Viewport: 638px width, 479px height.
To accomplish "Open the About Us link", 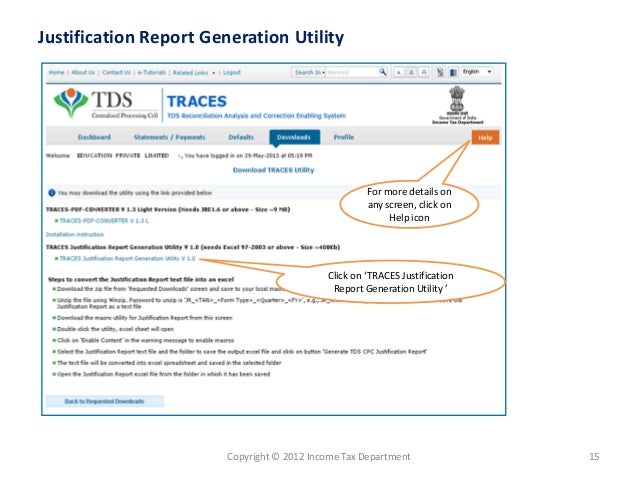I will pos(83,72).
